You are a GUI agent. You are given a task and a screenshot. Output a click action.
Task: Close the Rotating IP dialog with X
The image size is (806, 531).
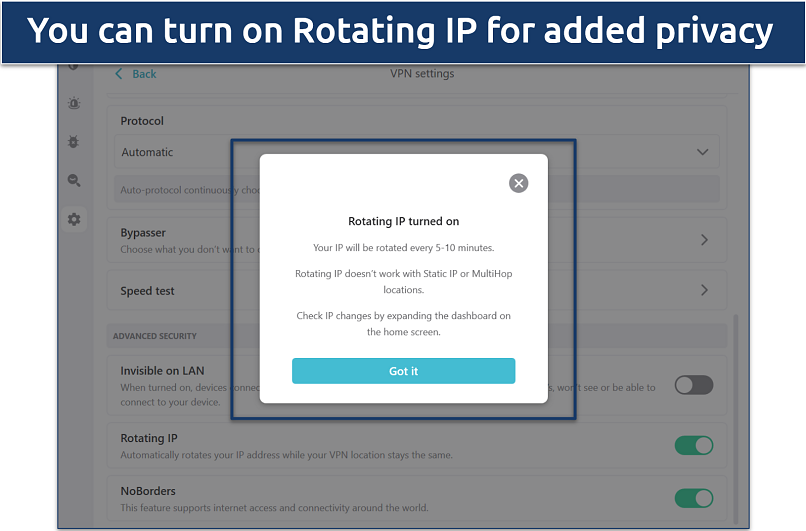(518, 183)
